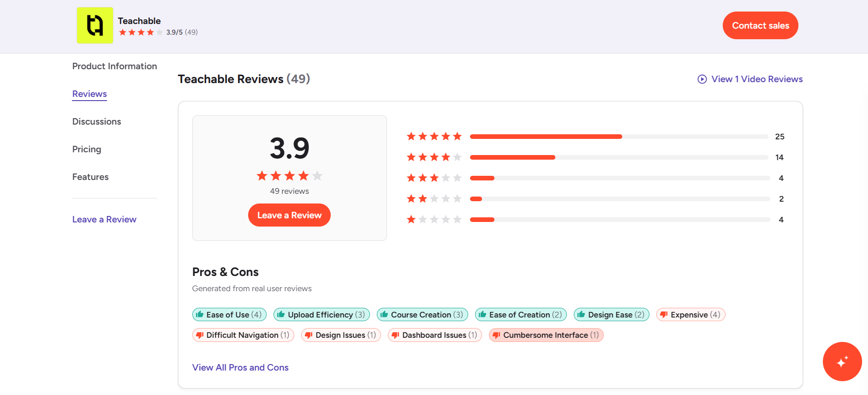868x395 pixels.
Task: Click the thumbs-down icon on Dashboard Issues
Action: [x=395, y=335]
